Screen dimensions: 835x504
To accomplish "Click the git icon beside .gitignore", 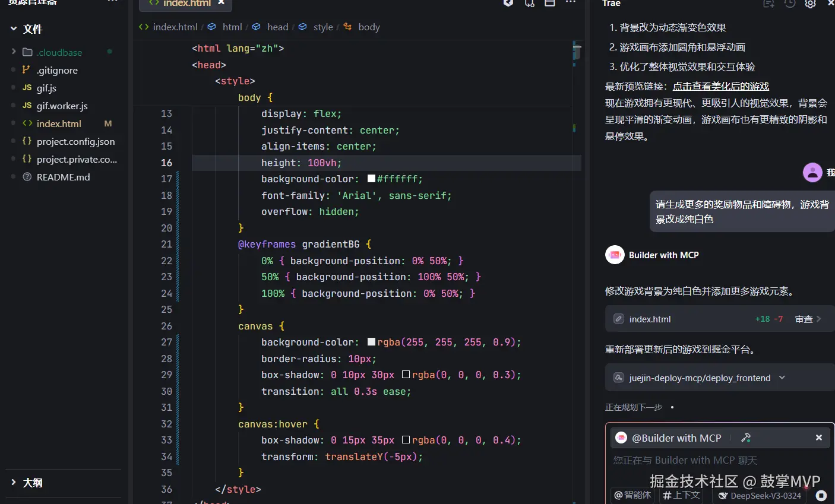I will [x=26, y=69].
